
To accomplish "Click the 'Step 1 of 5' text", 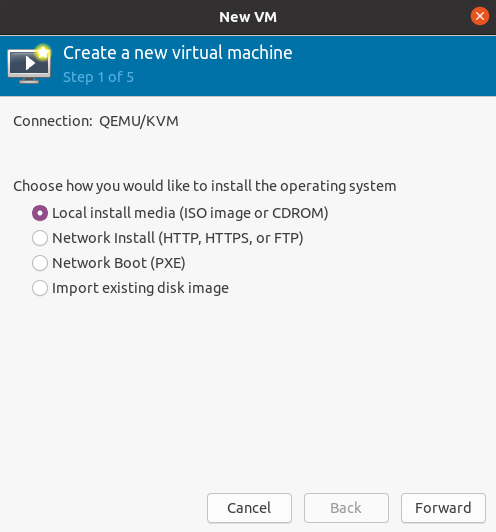I will pos(98,77).
